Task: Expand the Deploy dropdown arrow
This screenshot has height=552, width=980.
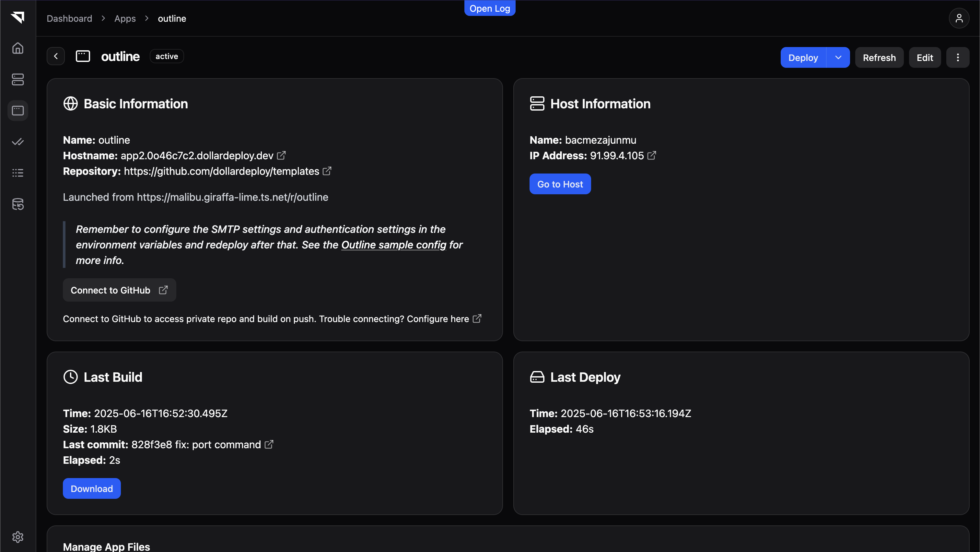Action: pyautogui.click(x=838, y=57)
